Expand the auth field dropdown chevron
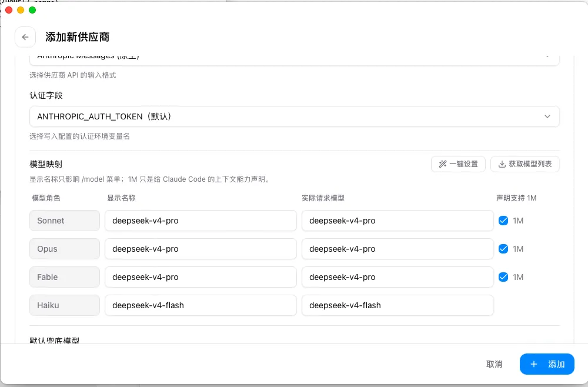Viewport: 588px width, 387px height. [x=547, y=116]
